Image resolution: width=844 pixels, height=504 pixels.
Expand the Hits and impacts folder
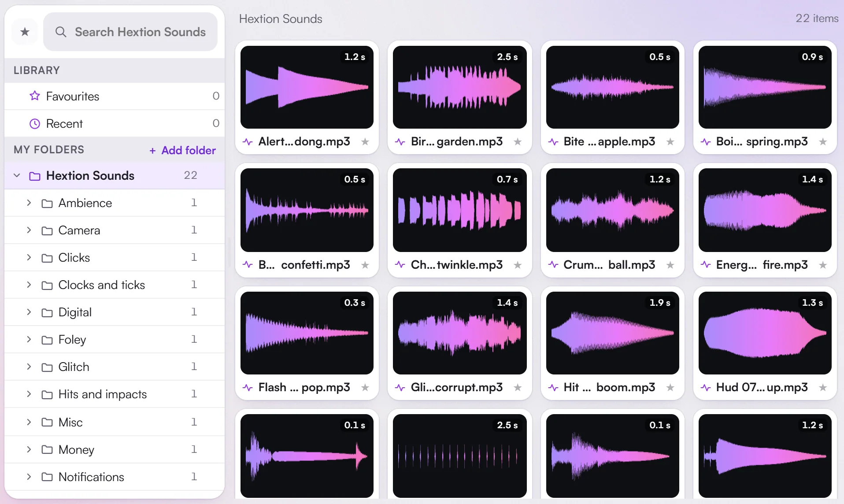[29, 394]
